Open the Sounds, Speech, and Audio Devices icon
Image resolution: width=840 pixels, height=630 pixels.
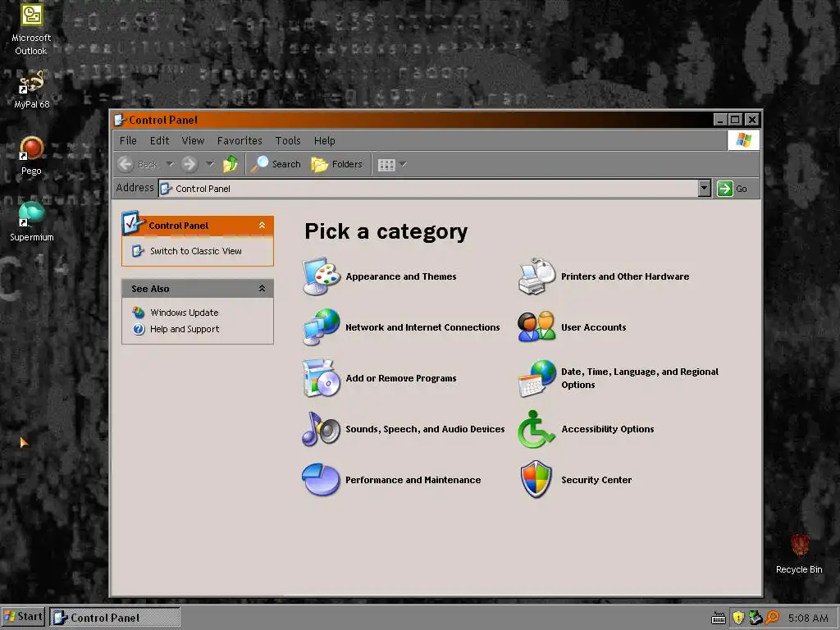pyautogui.click(x=321, y=429)
